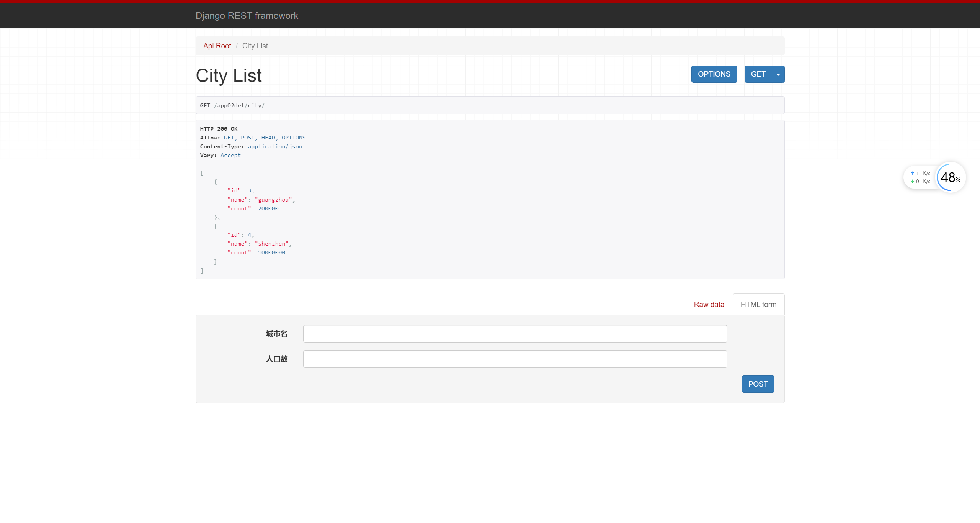Screen dimensions: 980x523
Task: Click the City List breadcrumb item
Action: point(255,46)
